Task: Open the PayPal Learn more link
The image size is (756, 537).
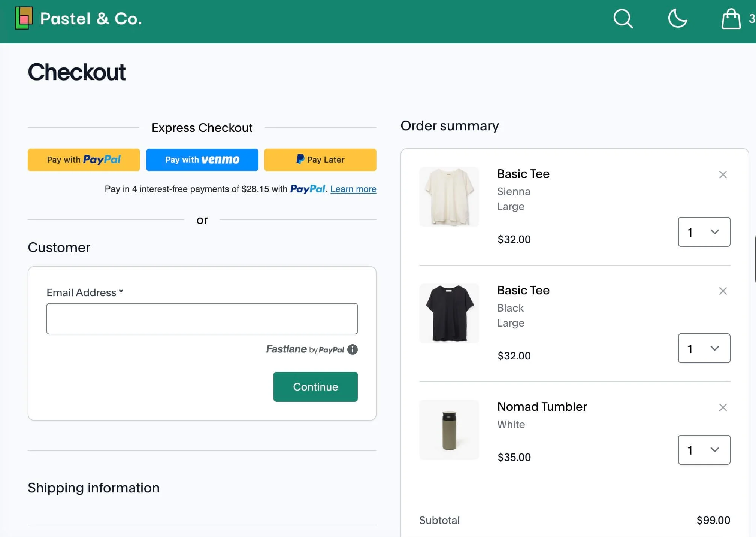Action: coord(353,189)
